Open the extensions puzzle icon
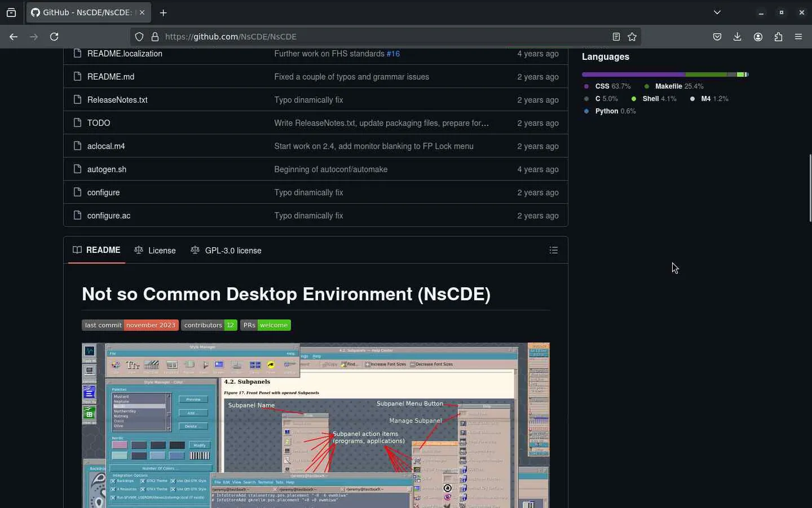 (778, 37)
